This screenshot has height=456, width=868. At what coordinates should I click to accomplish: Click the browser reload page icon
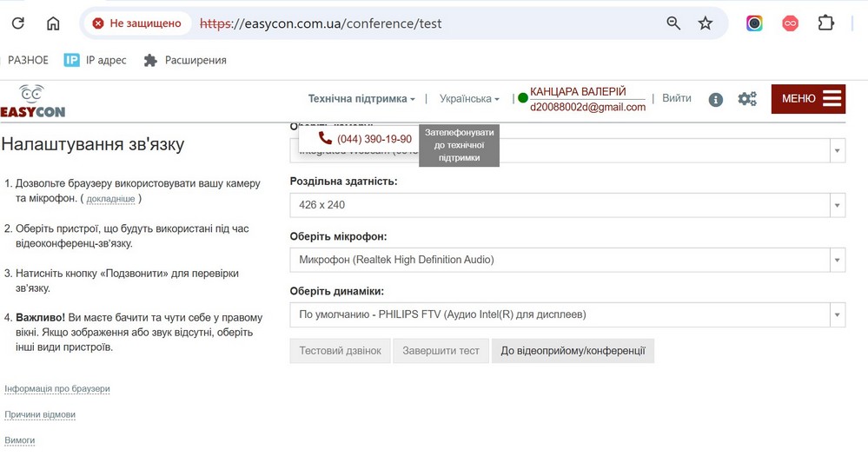tap(17, 23)
